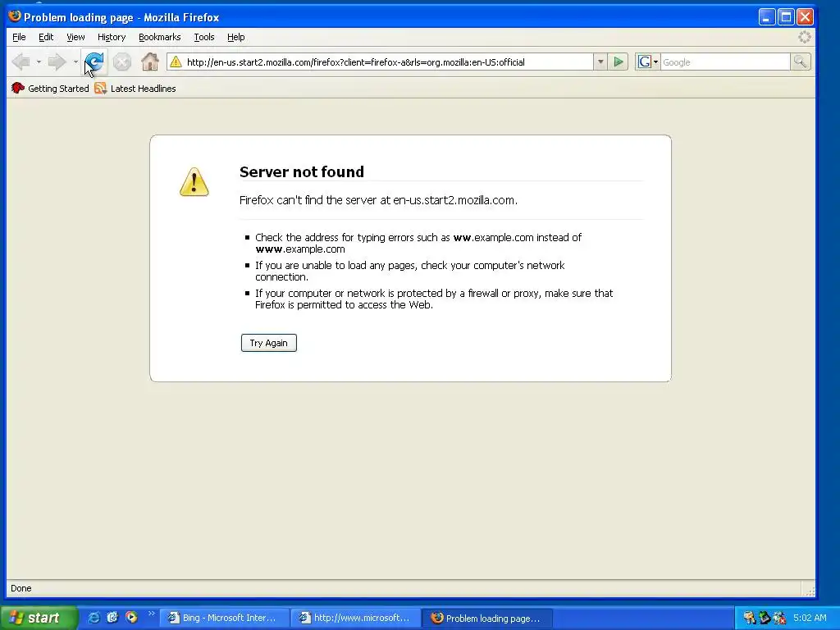The height and width of the screenshot is (630, 840).
Task: Click the Server not found heading
Action: click(x=302, y=171)
